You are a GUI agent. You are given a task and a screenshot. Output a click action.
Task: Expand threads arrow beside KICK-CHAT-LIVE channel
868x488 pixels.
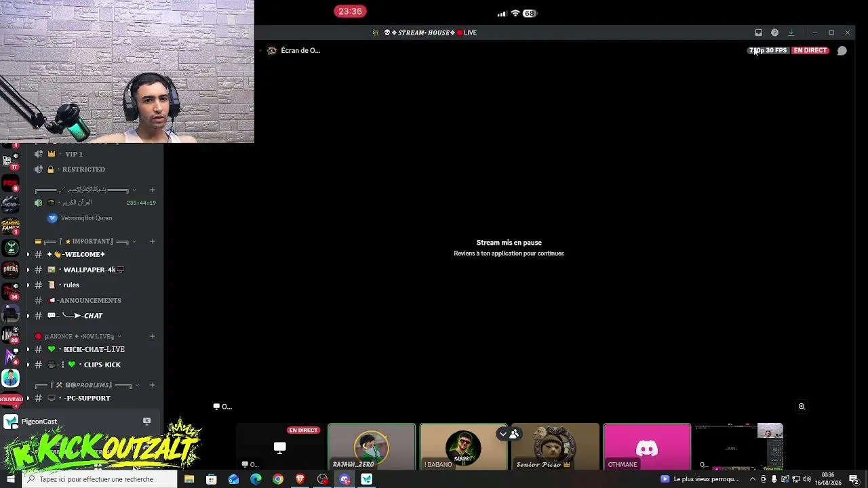coord(28,349)
